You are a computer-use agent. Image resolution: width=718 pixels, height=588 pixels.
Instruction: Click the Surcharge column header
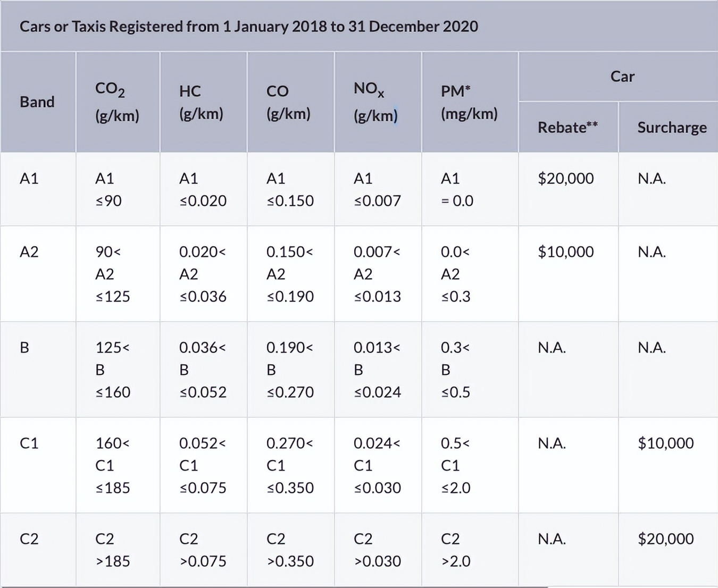click(672, 127)
